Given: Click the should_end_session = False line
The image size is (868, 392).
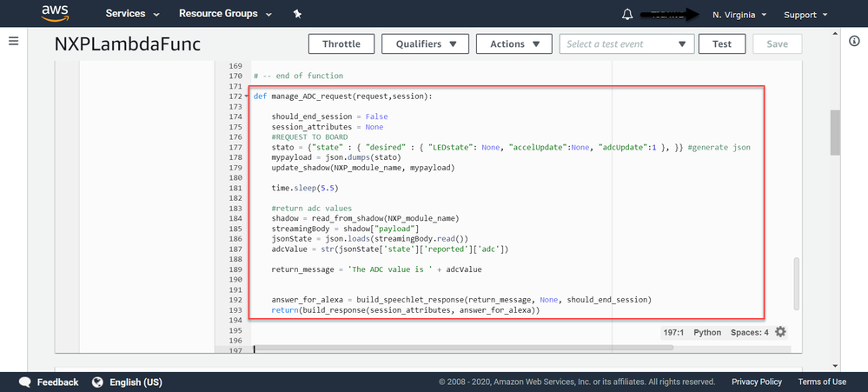Looking at the screenshot, I should [329, 116].
